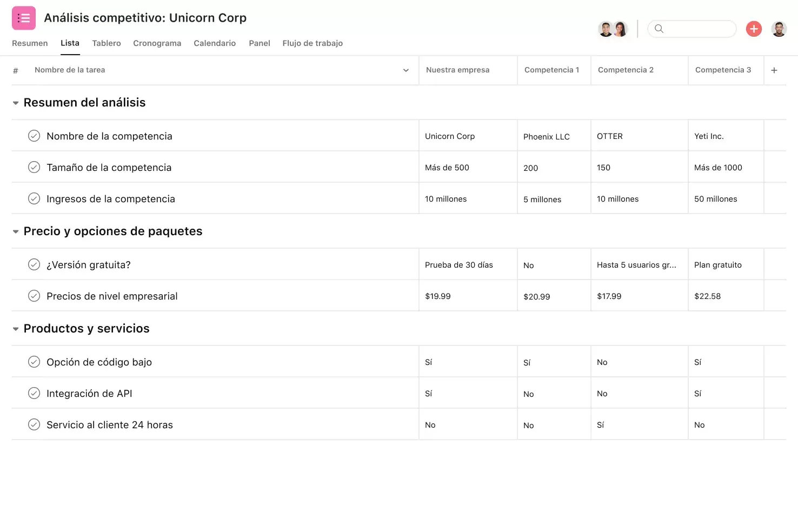Open the Calendario tab
Viewport: 798px width, 532px height.
pos(215,43)
